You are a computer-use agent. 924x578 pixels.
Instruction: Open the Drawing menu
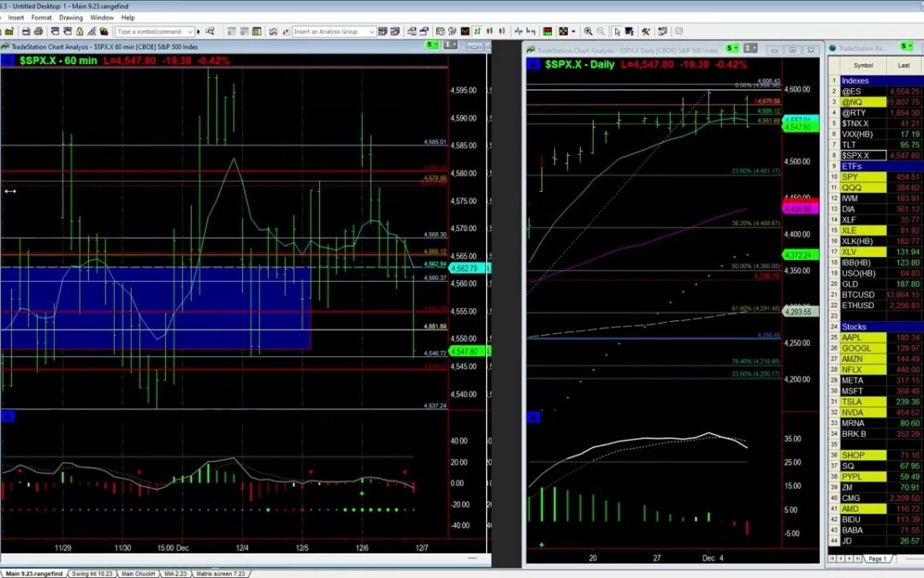pyautogui.click(x=71, y=17)
